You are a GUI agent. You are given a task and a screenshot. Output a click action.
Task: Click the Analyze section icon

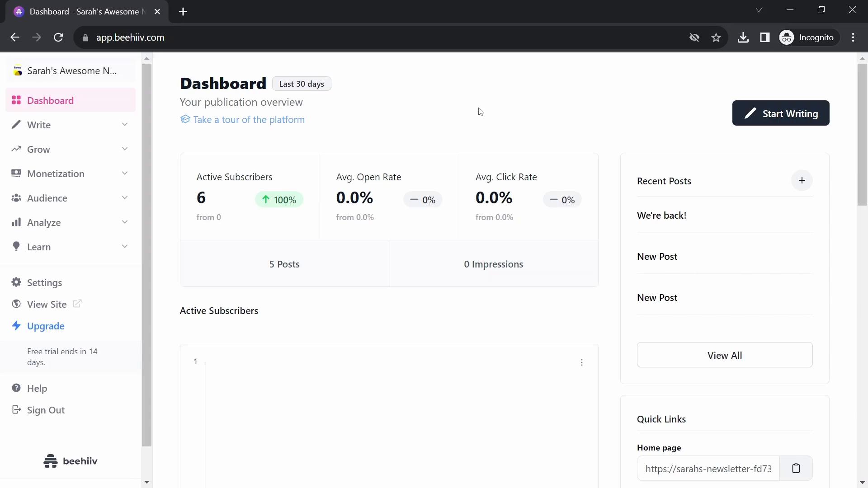(x=16, y=222)
